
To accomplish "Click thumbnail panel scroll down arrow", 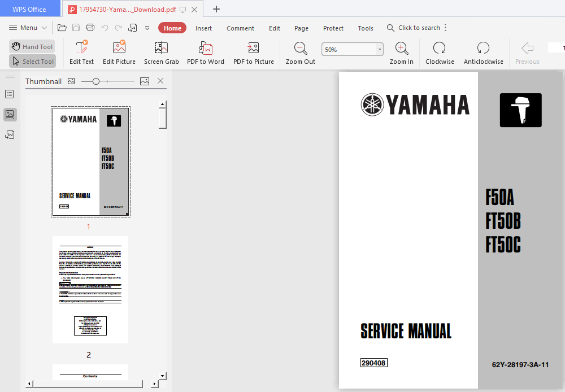I will pyautogui.click(x=163, y=376).
